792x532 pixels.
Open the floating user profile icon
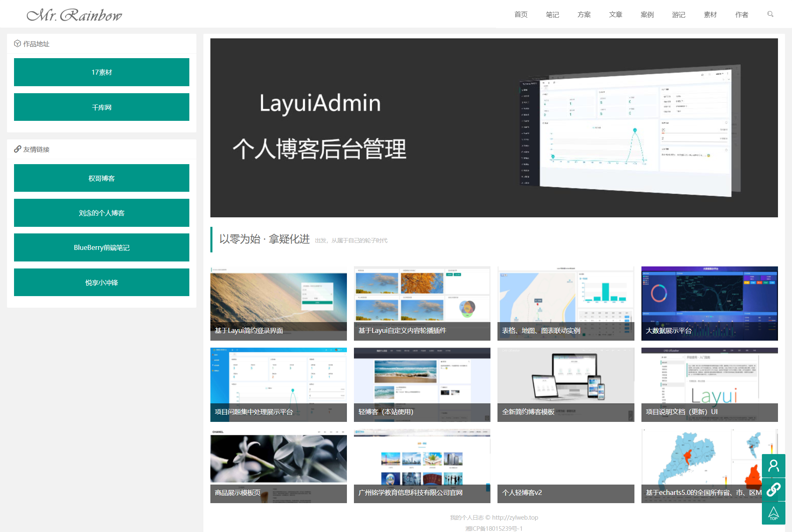[773, 465]
